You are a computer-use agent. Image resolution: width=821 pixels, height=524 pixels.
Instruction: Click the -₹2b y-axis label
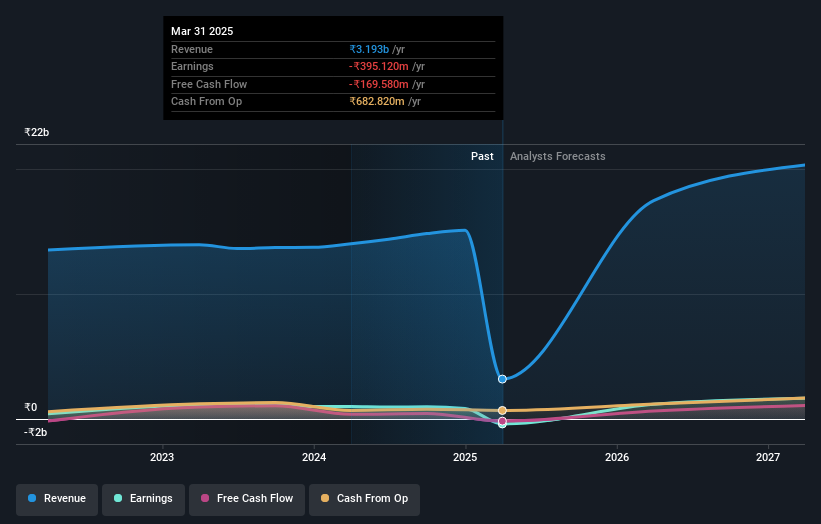pos(36,432)
